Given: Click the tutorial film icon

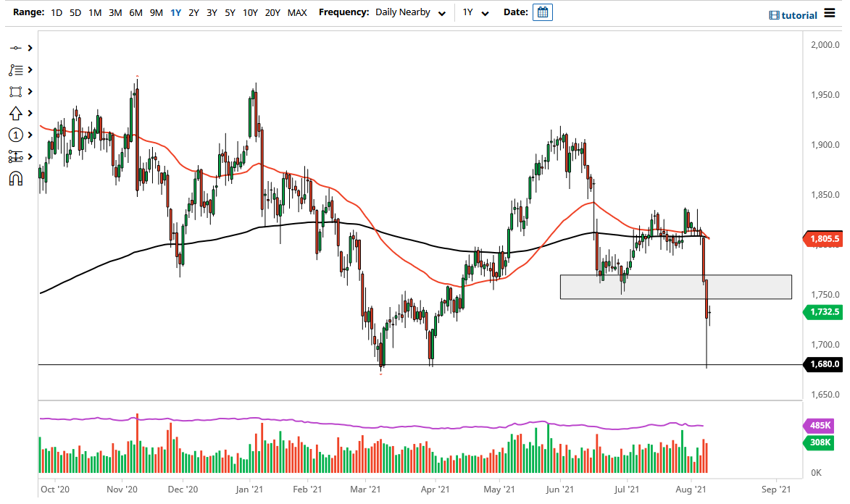Looking at the screenshot, I should click(x=774, y=15).
